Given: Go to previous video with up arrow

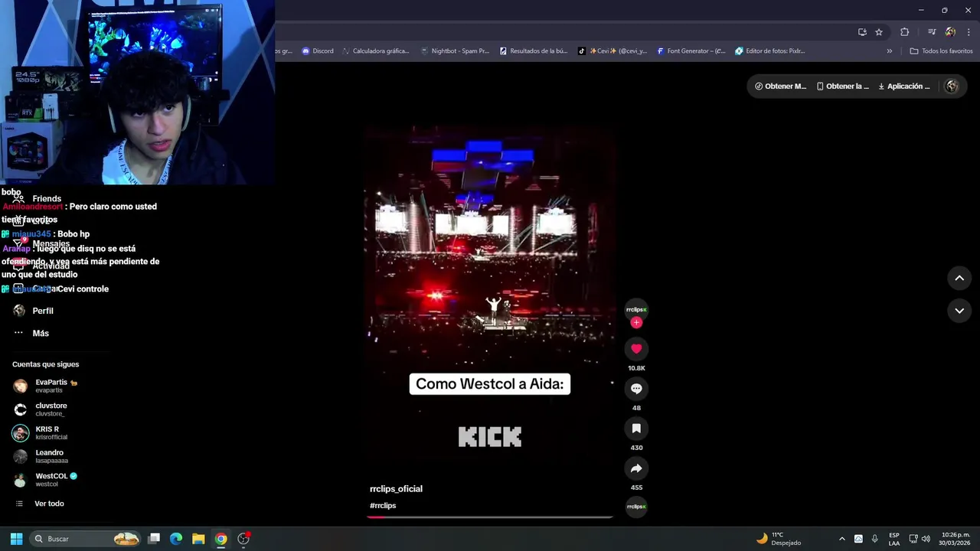Looking at the screenshot, I should 959,279.
